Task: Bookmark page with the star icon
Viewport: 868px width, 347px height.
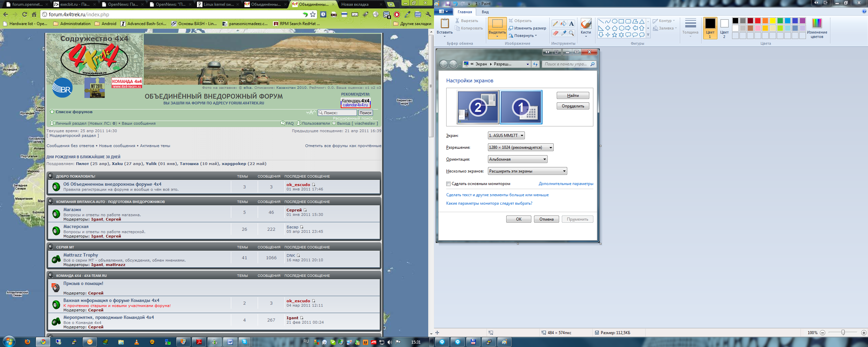Action: pyautogui.click(x=313, y=14)
